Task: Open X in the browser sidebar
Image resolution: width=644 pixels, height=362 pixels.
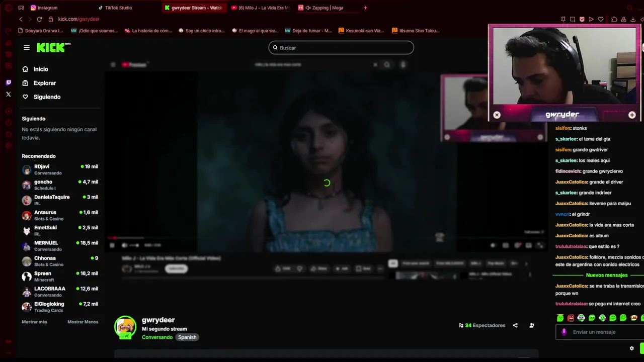Action: (x=8, y=94)
